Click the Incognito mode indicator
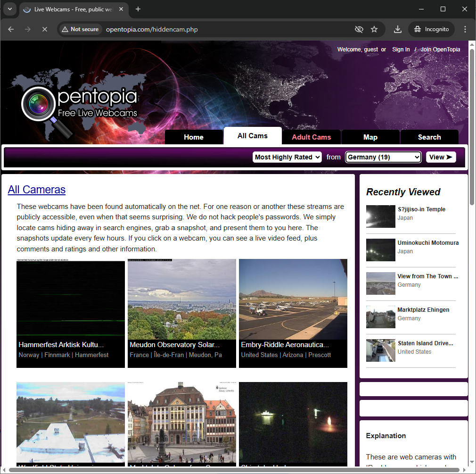 (x=431, y=29)
